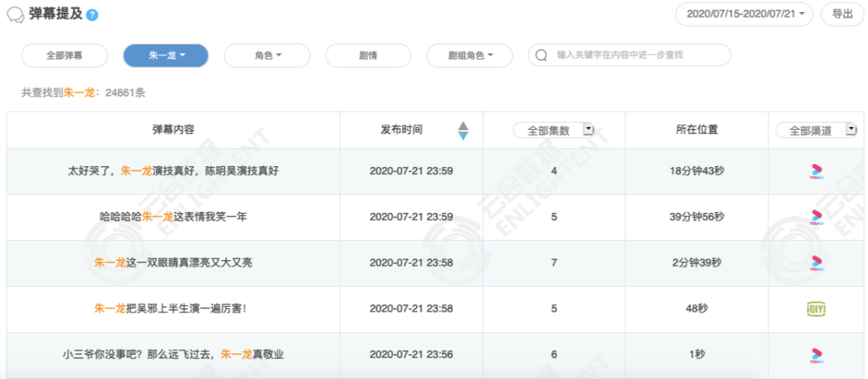This screenshot has width=868, height=379.
Task: Click position value 1秒
Action: coord(697,355)
